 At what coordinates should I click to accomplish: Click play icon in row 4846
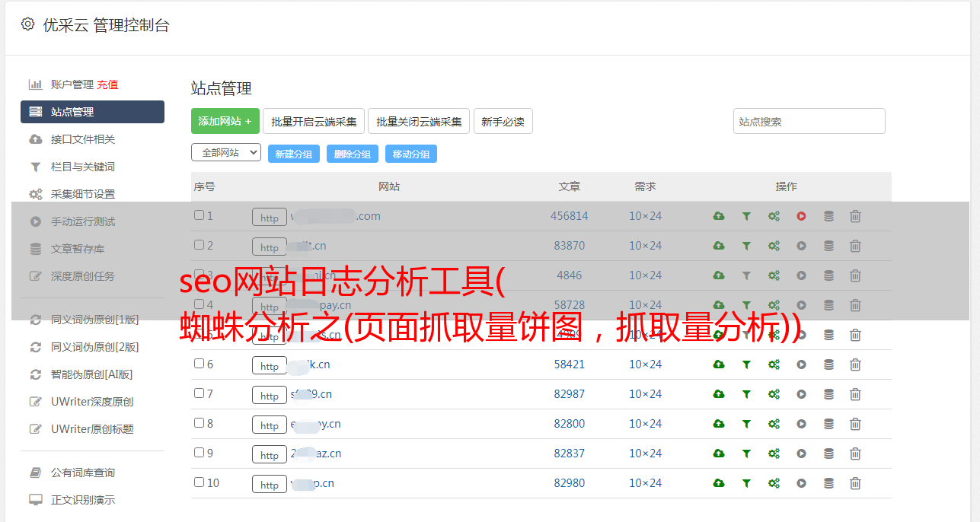(801, 275)
